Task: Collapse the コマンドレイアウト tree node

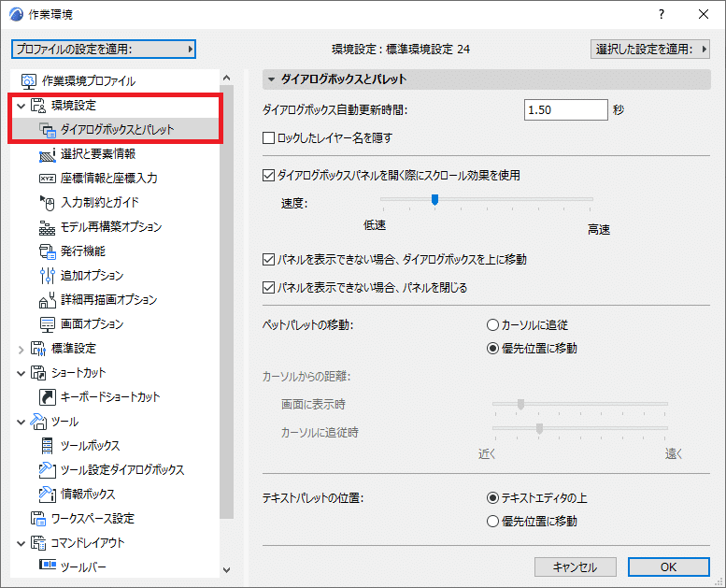Action: 21,543
